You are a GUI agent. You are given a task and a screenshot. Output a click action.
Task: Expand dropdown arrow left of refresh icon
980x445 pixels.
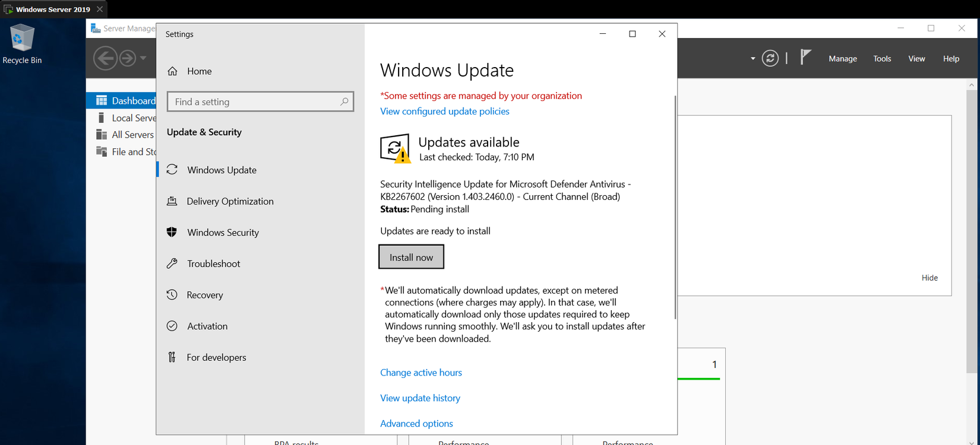click(x=753, y=59)
